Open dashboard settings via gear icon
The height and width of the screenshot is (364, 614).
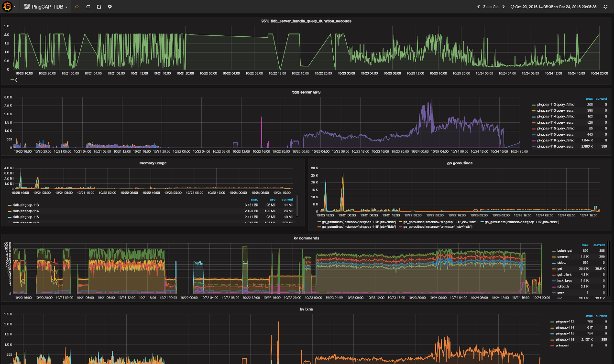[109, 7]
